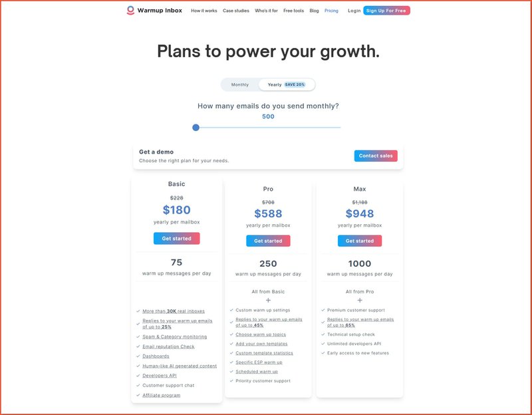Click the Pricing nav link
Image resolution: width=532 pixels, height=415 pixels.
click(x=331, y=11)
